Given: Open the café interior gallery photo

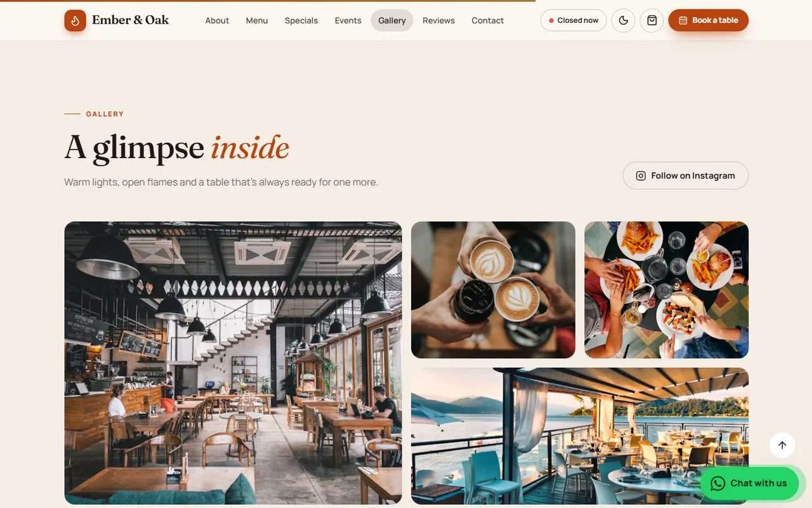Looking at the screenshot, I should pyautogui.click(x=233, y=363).
